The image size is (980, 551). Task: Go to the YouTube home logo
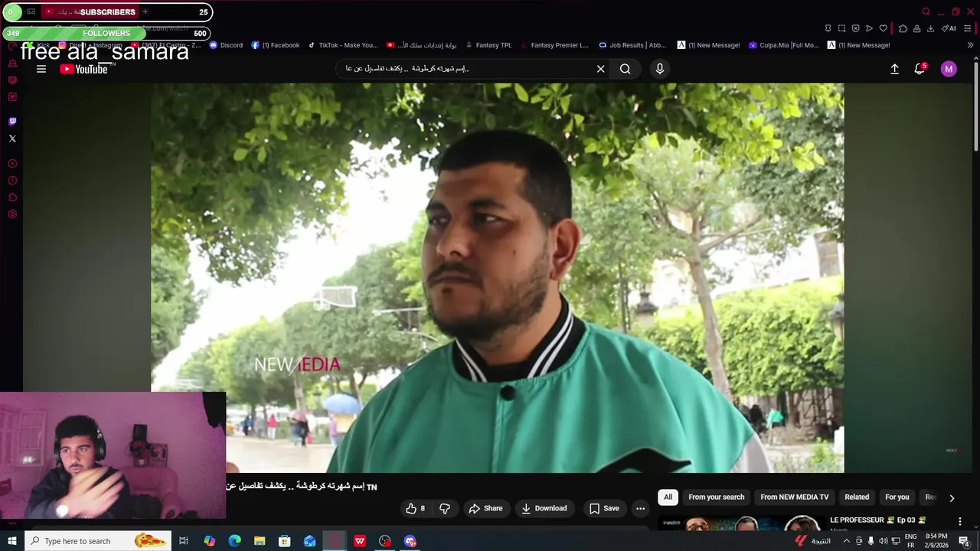[83, 69]
